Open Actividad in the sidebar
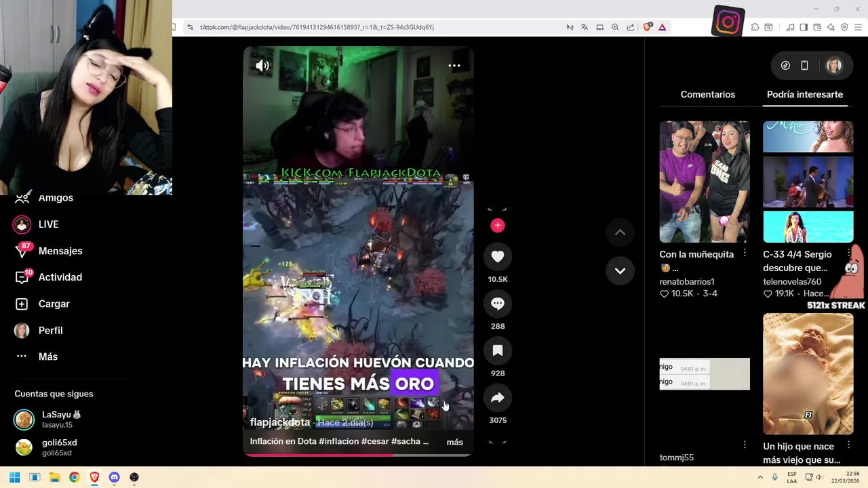This screenshot has width=868, height=488. tap(60, 277)
